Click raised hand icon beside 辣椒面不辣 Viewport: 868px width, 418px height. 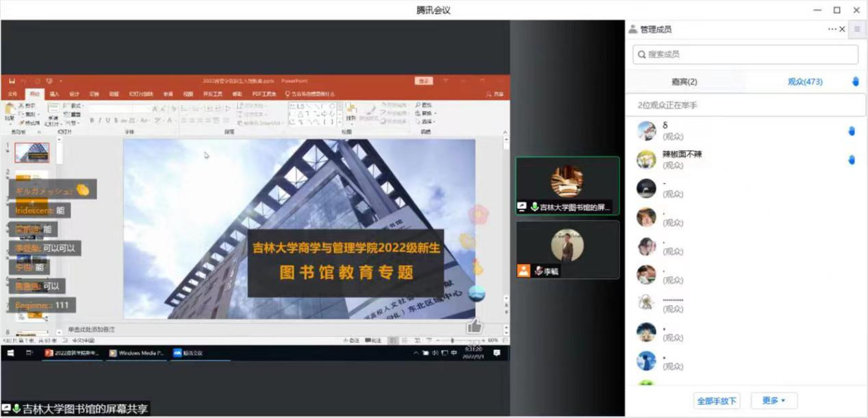tap(852, 160)
